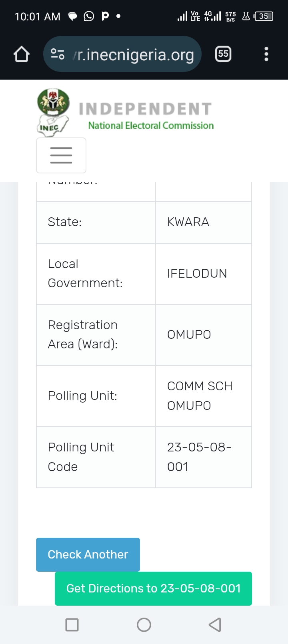The height and width of the screenshot is (644, 288).
Task: Expand the hamburger navigation menu
Action: point(61,155)
